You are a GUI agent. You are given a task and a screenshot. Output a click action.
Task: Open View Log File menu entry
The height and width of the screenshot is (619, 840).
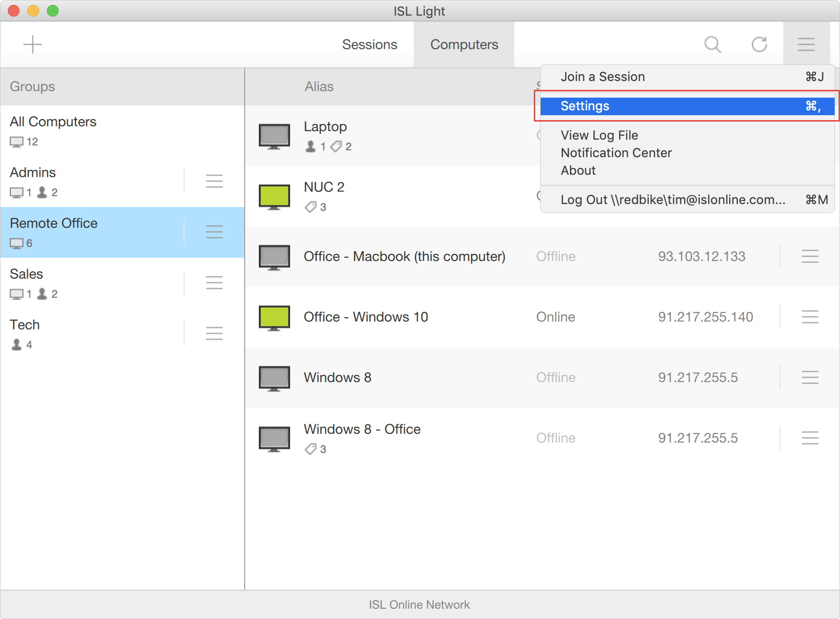688,135
